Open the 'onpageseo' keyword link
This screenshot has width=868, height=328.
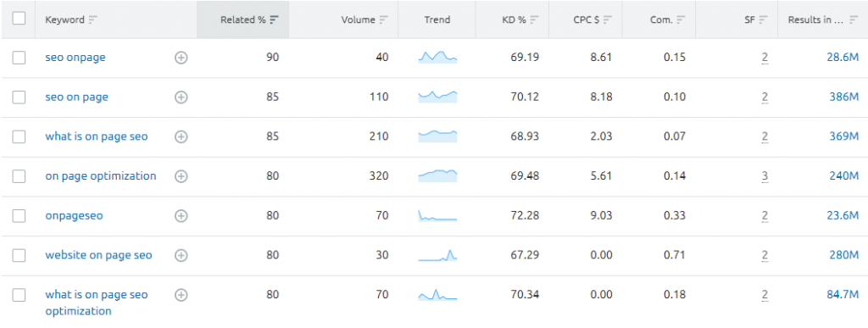point(75,216)
